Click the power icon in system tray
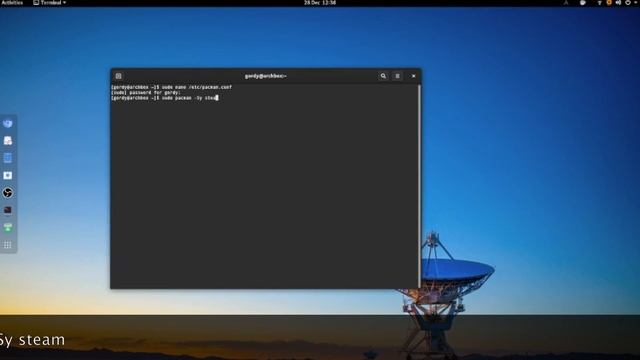640x360 pixels. point(628,2)
